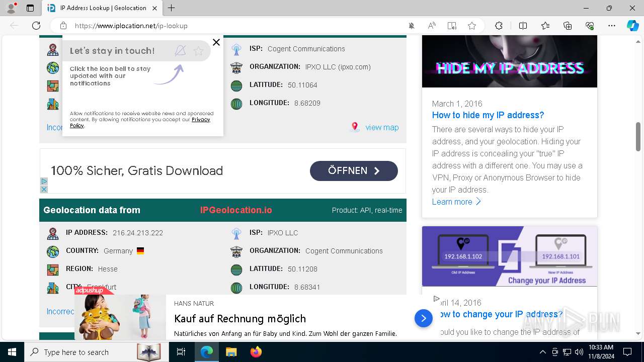The image size is (644, 362).
Task: Click the blocked notifications bell icon
Action: point(412,26)
